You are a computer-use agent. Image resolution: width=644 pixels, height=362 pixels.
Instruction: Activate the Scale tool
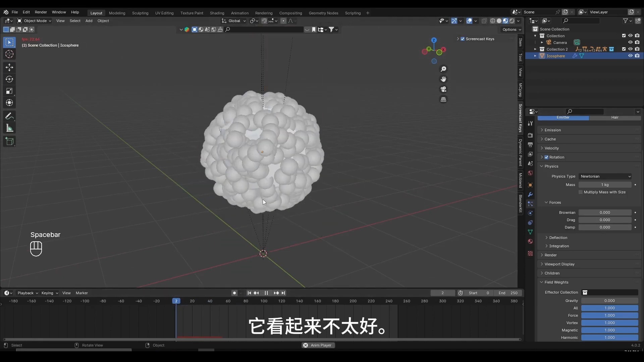[9, 91]
